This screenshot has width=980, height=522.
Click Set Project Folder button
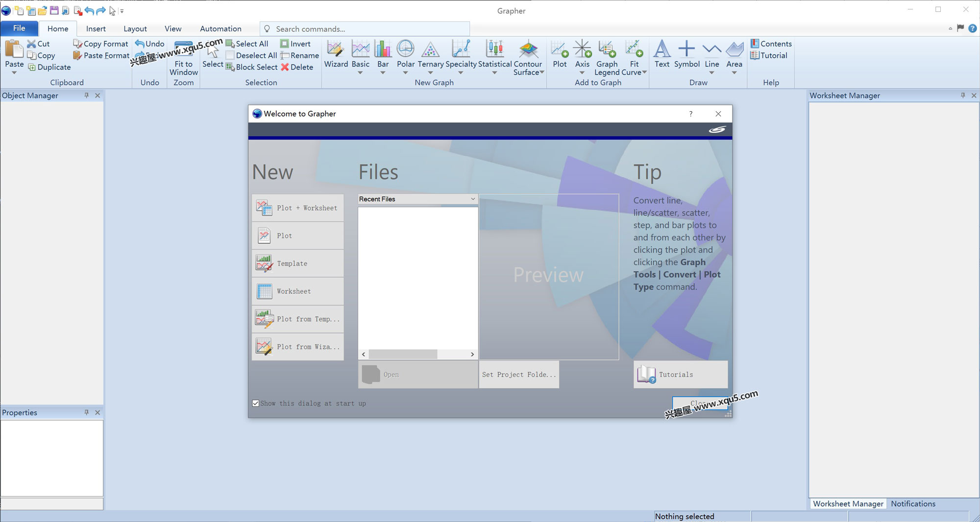pyautogui.click(x=519, y=375)
